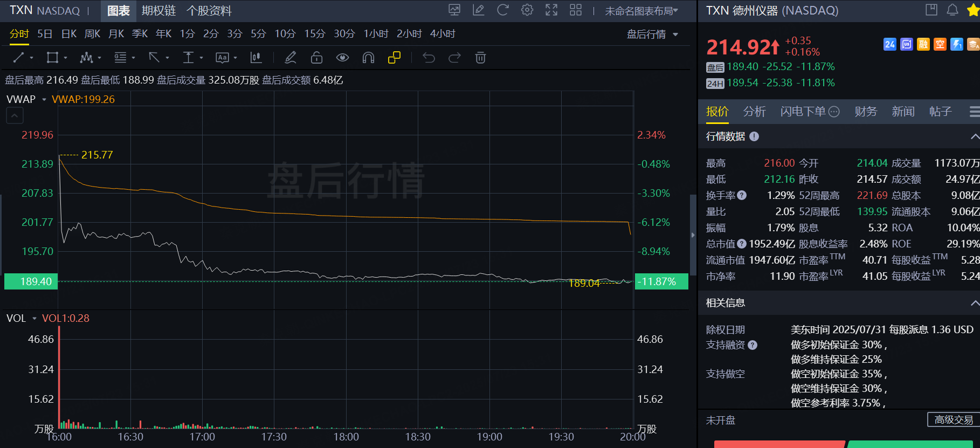Viewport: 980px width, 448px height.
Task: Toggle the favorite star for TXN
Action: click(973, 10)
